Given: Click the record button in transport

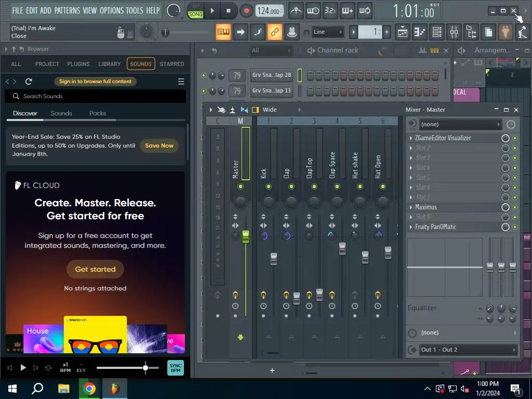Looking at the screenshot, I should tap(247, 11).
